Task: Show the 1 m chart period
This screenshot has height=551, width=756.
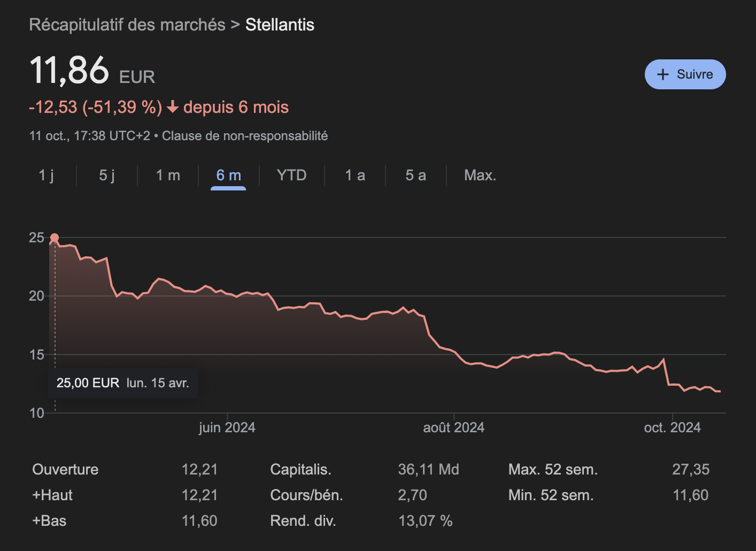Action: point(168,175)
